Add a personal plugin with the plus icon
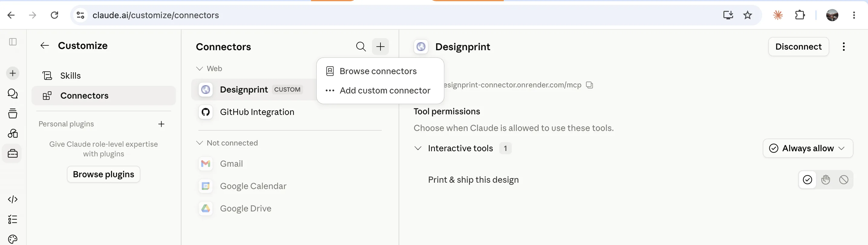The image size is (868, 245). (162, 124)
